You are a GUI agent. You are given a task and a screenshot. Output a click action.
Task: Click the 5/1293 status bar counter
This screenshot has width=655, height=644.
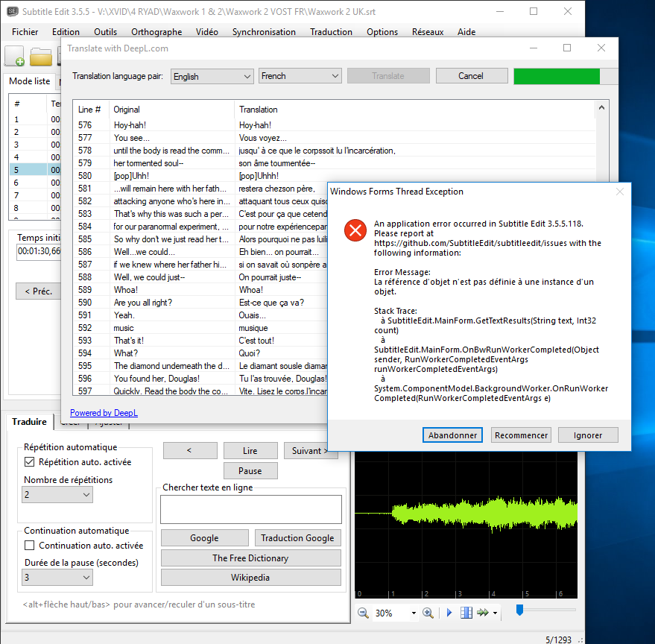tap(558, 640)
